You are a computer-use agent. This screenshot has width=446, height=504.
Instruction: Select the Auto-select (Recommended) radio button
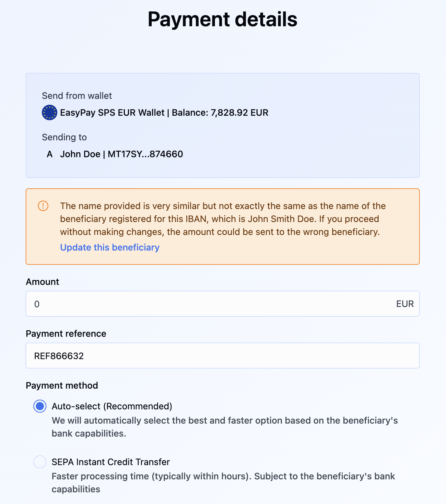click(x=40, y=406)
